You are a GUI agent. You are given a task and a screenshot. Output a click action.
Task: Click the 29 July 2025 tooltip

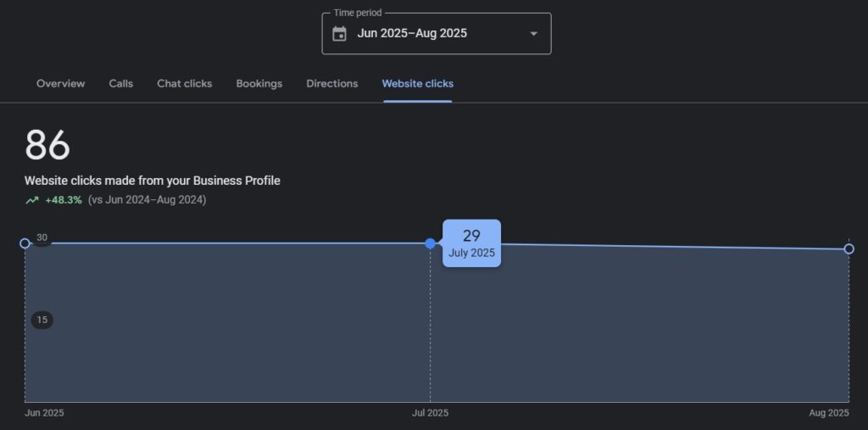coord(471,243)
